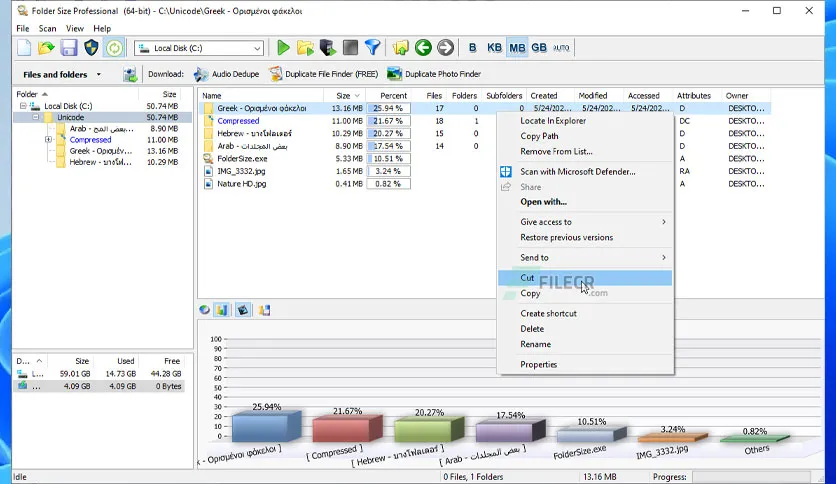The image size is (836, 484).
Task: Open a saved scan via folder icon
Action: point(46,48)
